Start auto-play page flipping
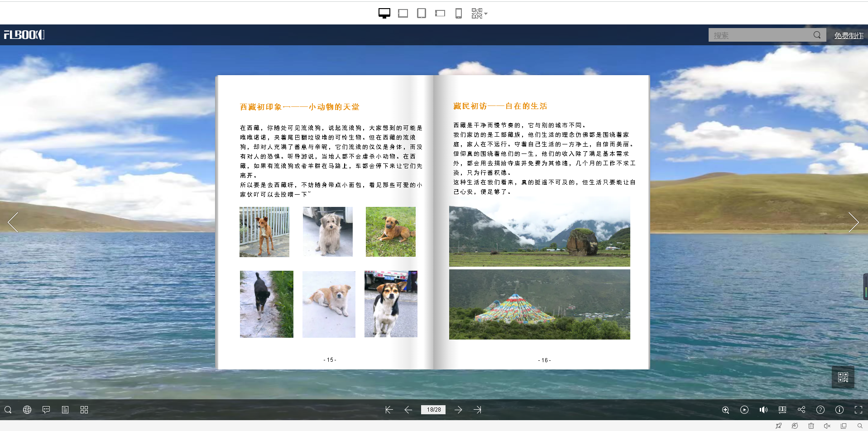868x431 pixels. [x=744, y=410]
